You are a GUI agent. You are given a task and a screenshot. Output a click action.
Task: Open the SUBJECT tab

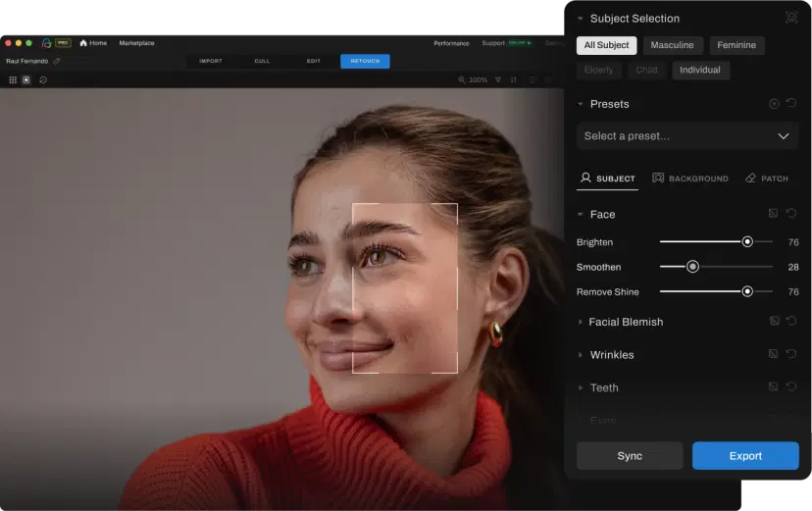coord(607,179)
